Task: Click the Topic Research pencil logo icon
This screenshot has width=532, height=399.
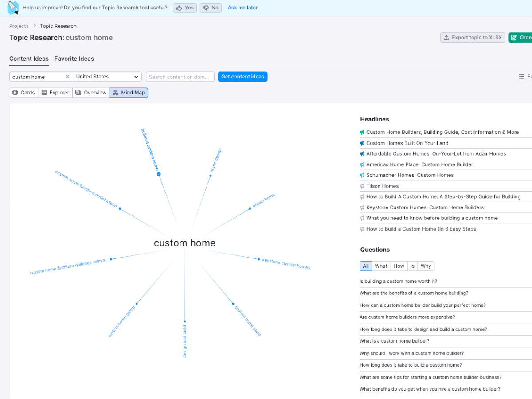Action: (13, 8)
